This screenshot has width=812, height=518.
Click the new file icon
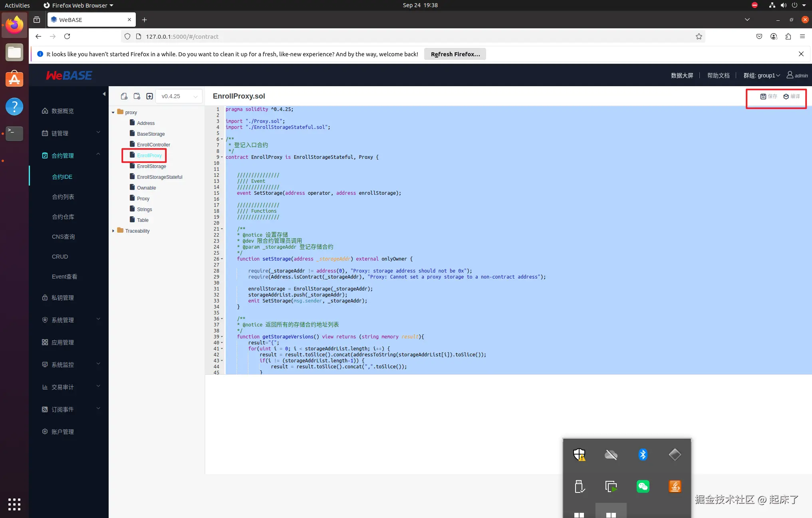[124, 96]
